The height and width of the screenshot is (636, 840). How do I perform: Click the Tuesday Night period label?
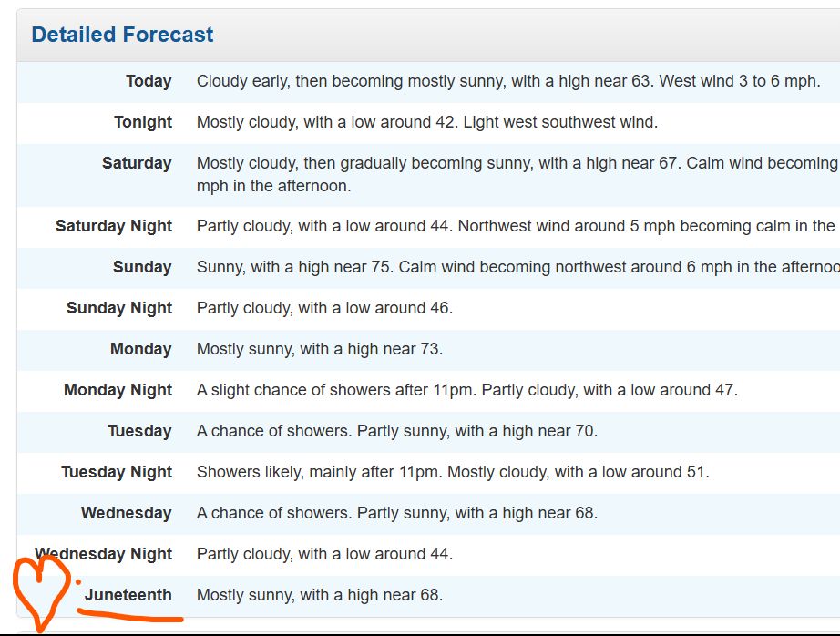pyautogui.click(x=117, y=472)
